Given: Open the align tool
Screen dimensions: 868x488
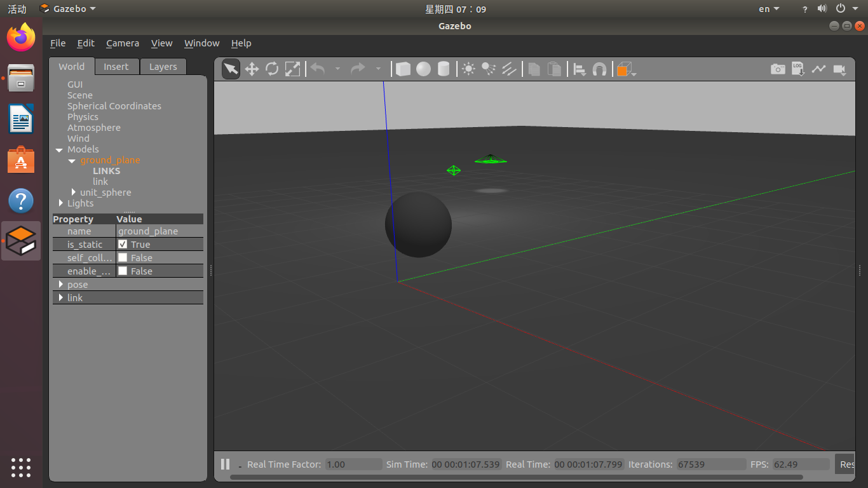Looking at the screenshot, I should 580,69.
